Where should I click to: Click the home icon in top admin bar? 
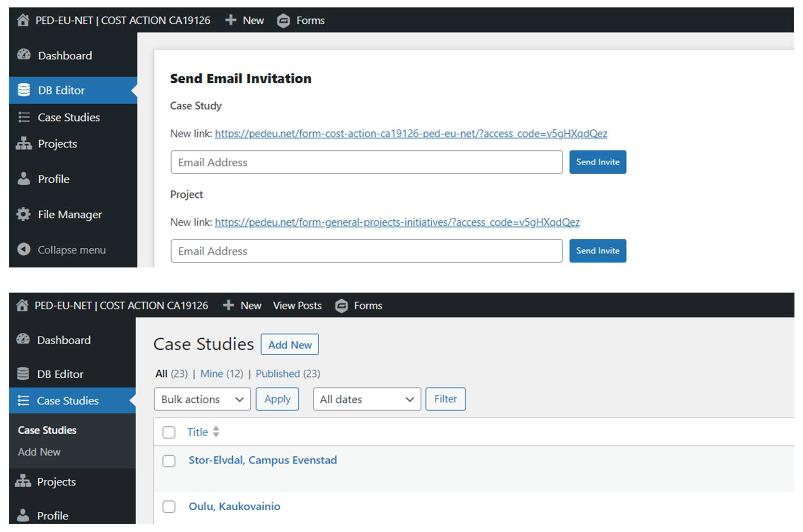click(23, 20)
